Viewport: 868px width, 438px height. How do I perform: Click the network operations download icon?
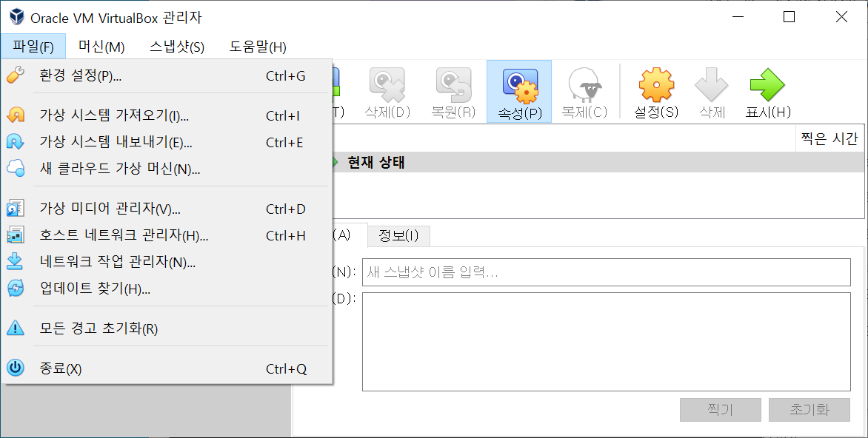point(16,262)
